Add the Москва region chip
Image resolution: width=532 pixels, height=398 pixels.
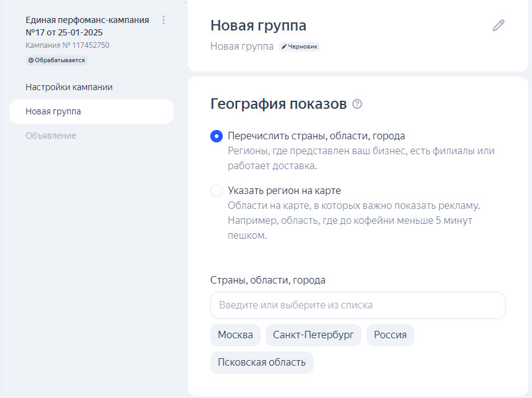point(235,335)
